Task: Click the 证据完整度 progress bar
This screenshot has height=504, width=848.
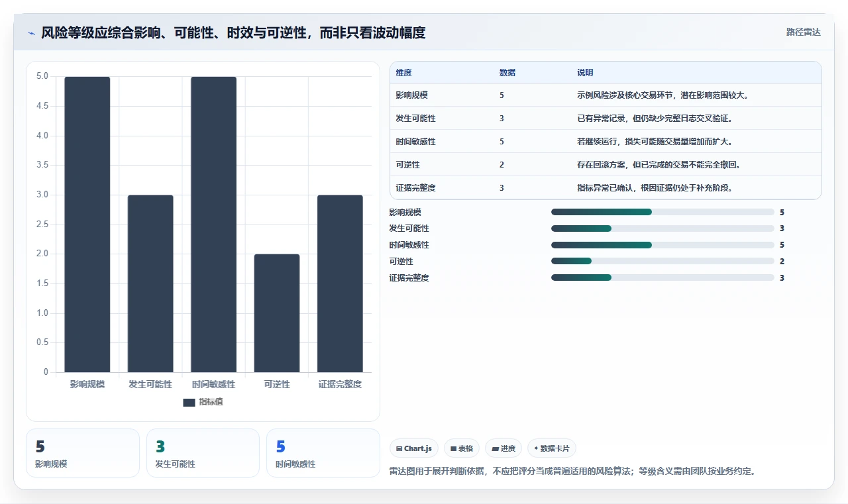Action: click(662, 277)
